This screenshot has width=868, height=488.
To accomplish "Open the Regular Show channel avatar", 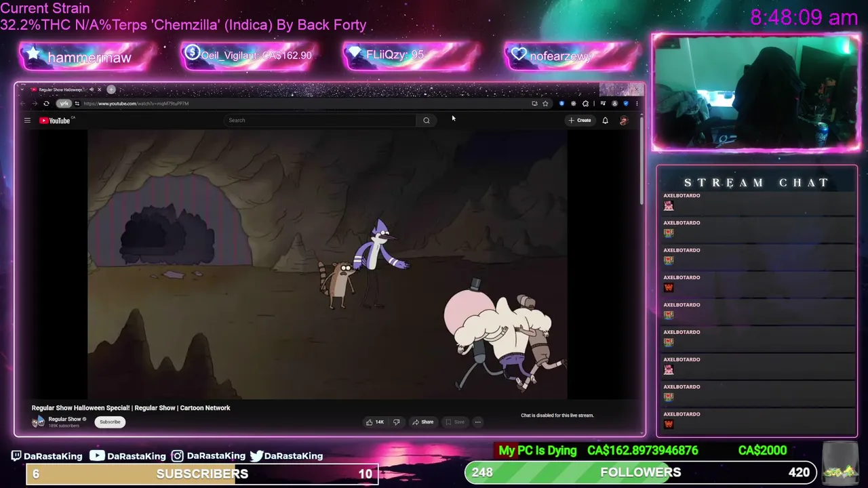I will 38,422.
